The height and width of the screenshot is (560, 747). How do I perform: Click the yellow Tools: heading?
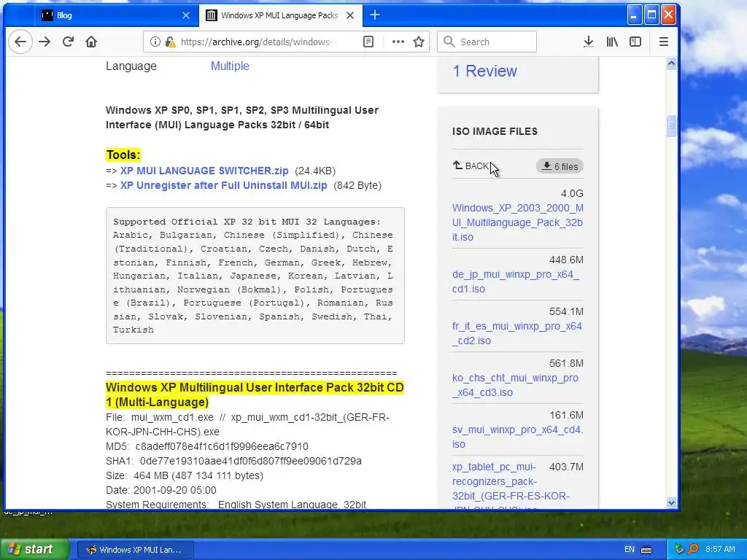pyautogui.click(x=123, y=155)
